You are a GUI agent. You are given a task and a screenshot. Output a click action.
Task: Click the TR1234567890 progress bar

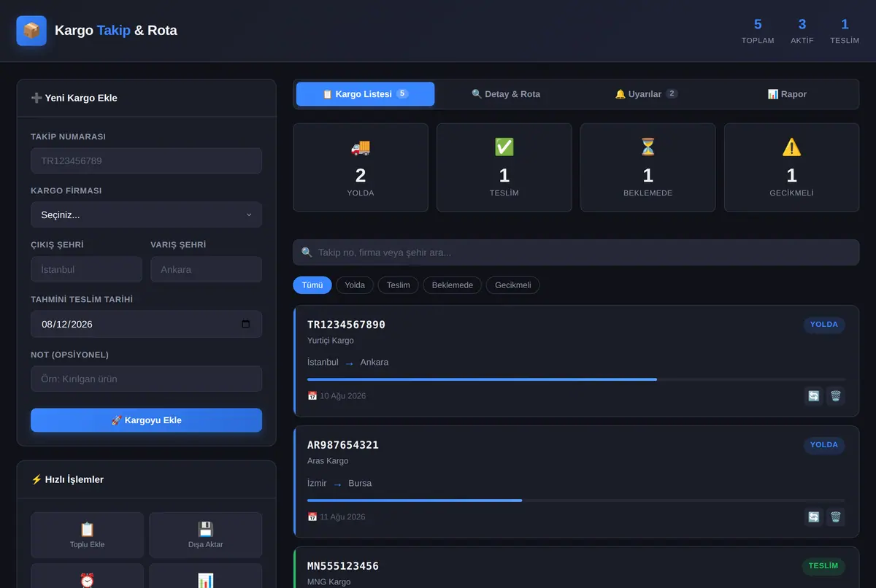pyautogui.click(x=576, y=379)
